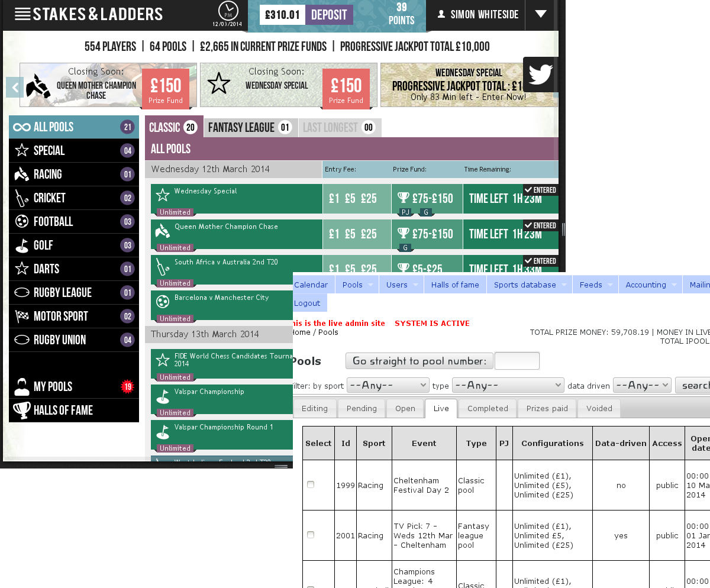
Task: Expand the Feeds admin menu
Action: [x=596, y=285]
